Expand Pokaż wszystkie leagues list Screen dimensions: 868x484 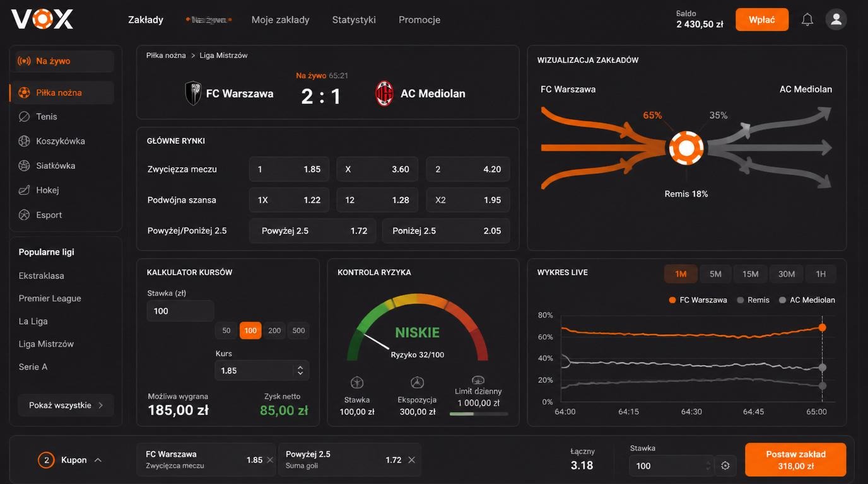tap(66, 405)
